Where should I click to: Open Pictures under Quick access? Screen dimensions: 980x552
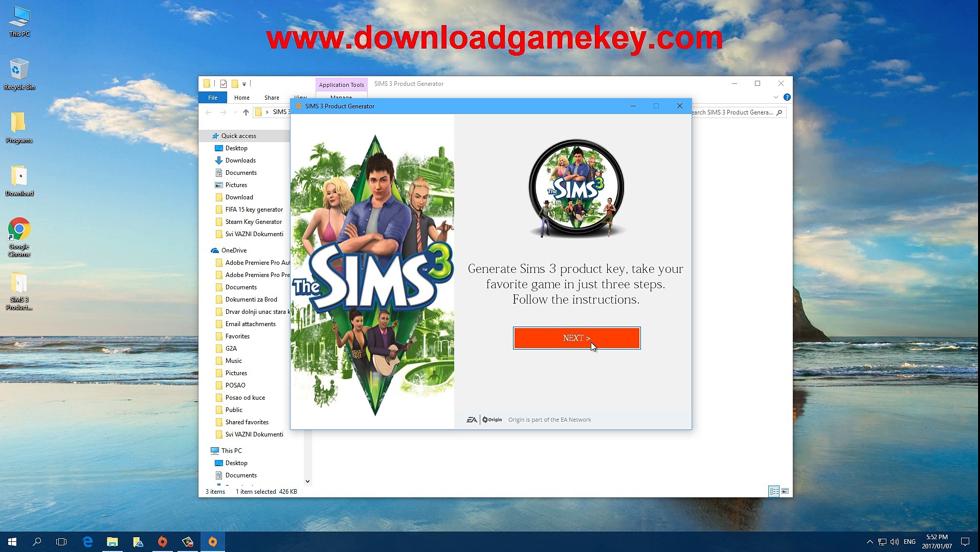coord(236,185)
